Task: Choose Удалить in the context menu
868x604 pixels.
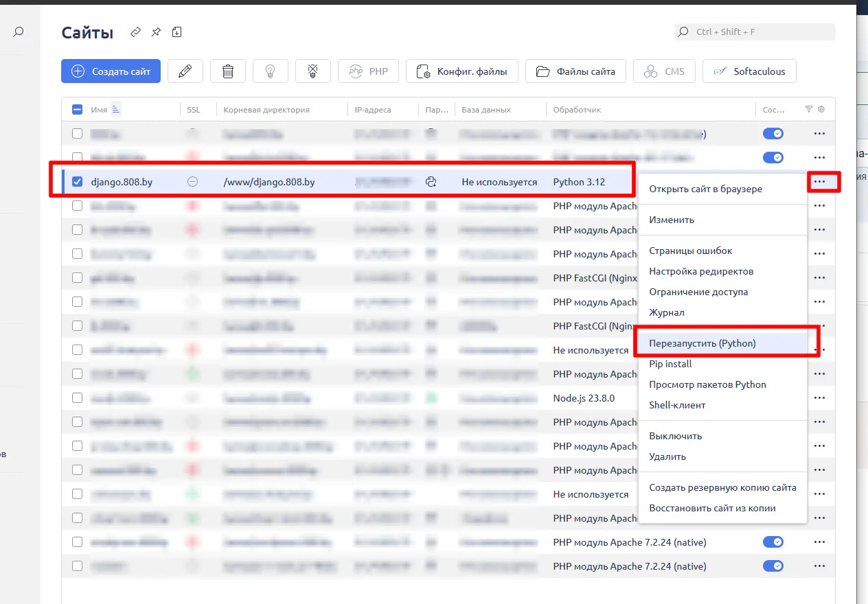Action: point(722,456)
